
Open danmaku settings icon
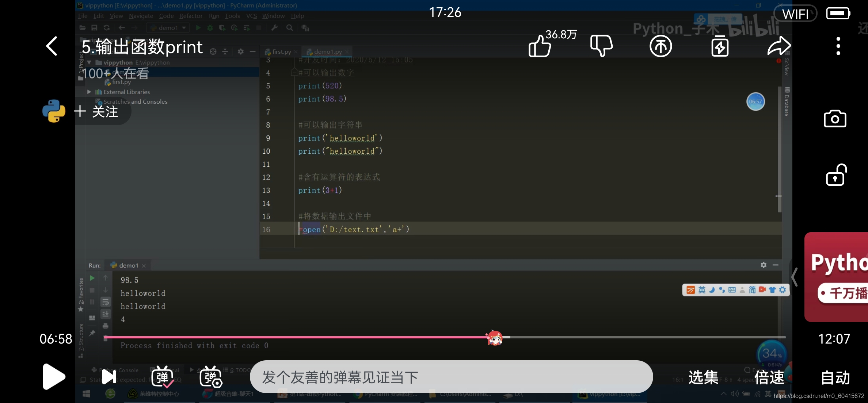click(211, 377)
